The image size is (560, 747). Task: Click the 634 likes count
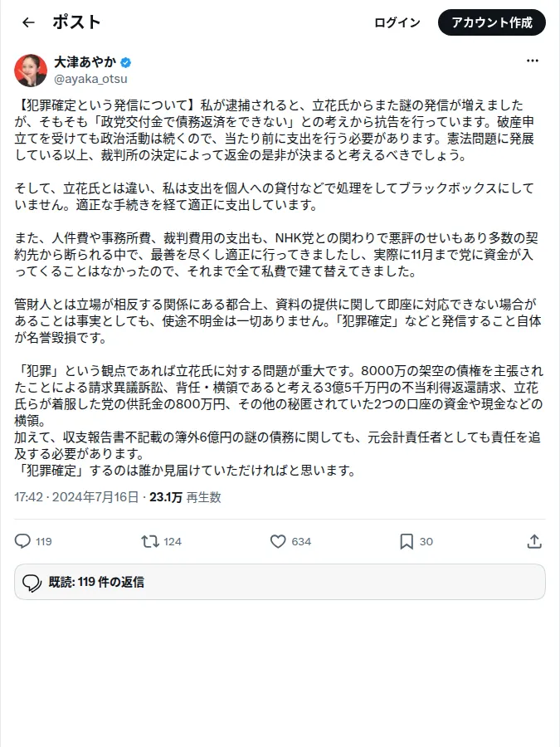(301, 542)
